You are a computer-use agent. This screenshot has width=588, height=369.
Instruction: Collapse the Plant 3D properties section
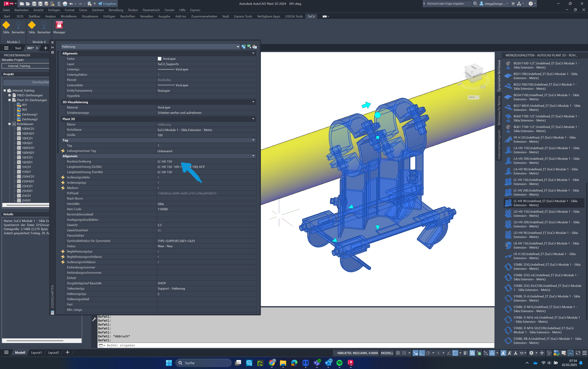(253, 119)
